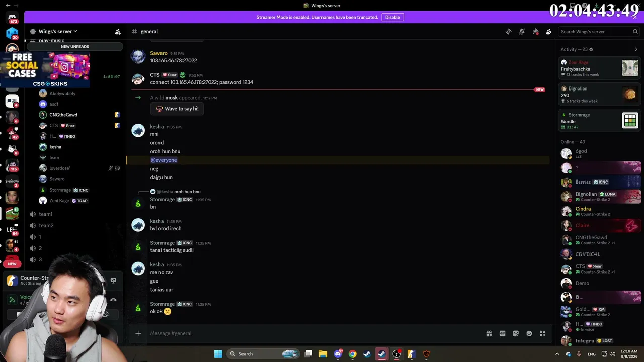Open the server with the 673 badge
The width and height of the screenshot is (644, 362).
12,18
